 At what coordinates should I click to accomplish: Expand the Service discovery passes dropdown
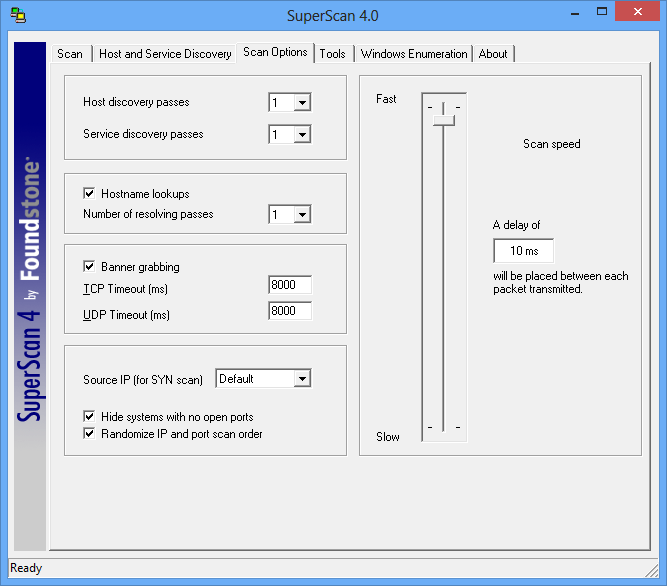click(302, 135)
